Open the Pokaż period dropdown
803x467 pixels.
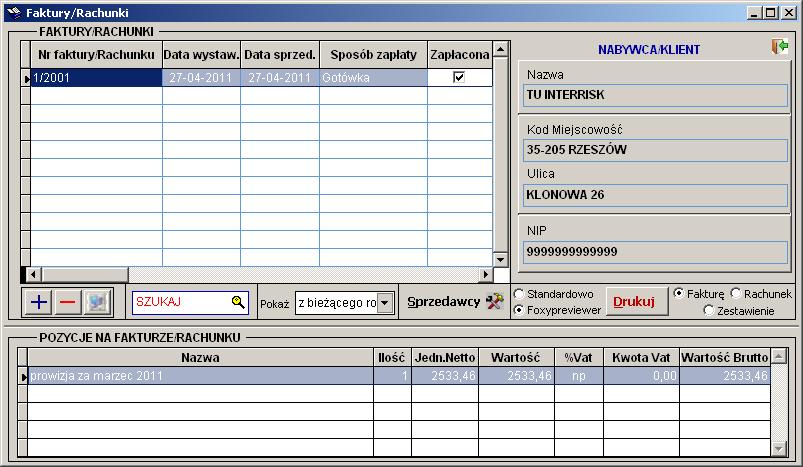point(385,303)
